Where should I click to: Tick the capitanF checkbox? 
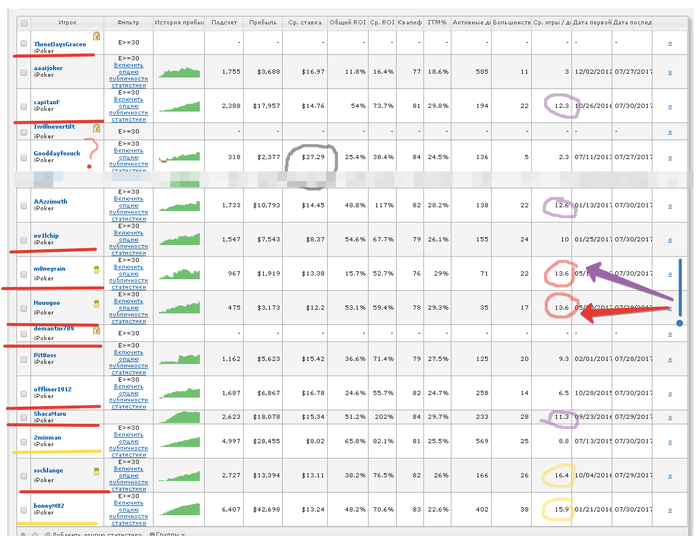pyautogui.click(x=24, y=107)
